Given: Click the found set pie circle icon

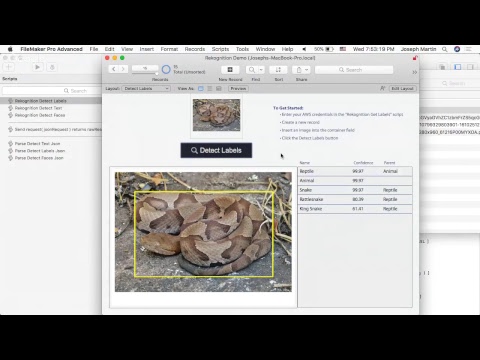Looking at the screenshot, I should (166, 69).
